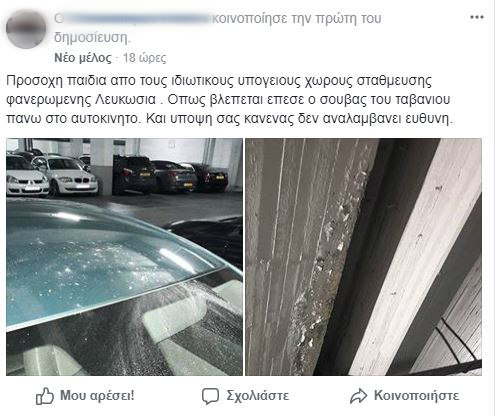Open the left photo of dusty car windshield
The image size is (495, 416).
point(124,257)
